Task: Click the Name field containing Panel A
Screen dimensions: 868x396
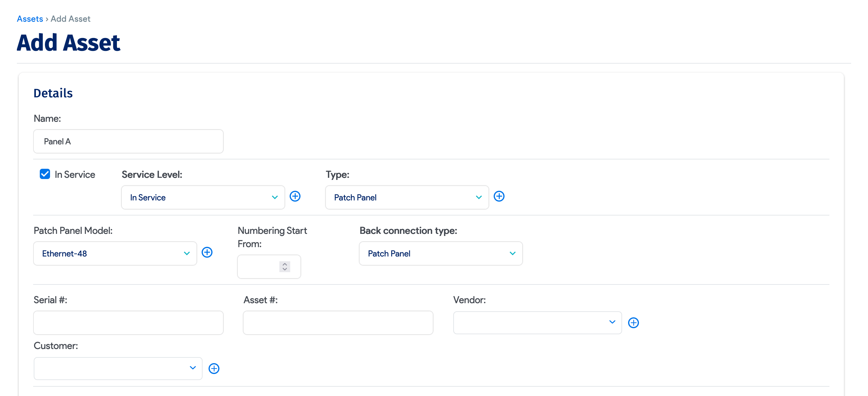Action: 128,141
